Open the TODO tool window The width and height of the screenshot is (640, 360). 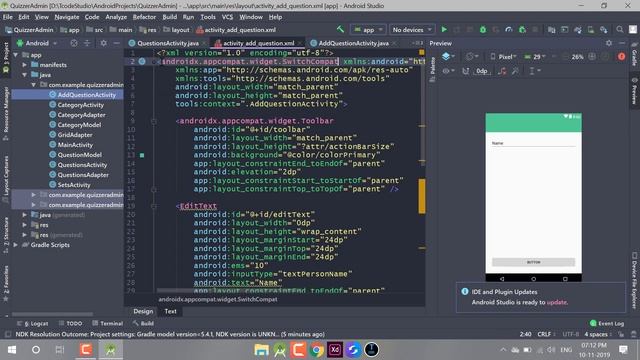pyautogui.click(x=70, y=323)
